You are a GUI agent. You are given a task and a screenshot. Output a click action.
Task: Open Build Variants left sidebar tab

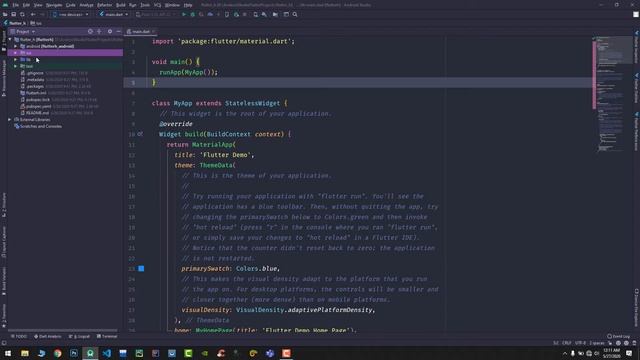(x=4, y=282)
